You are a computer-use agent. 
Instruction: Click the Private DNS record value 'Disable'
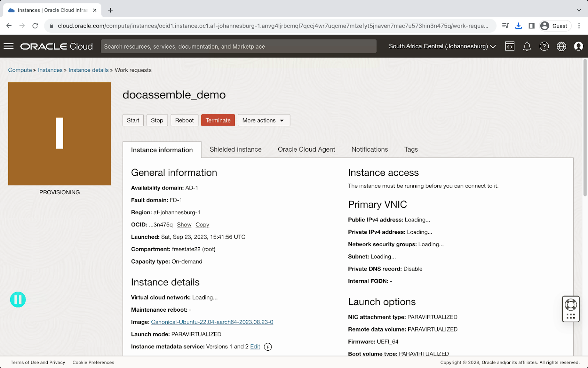click(413, 269)
